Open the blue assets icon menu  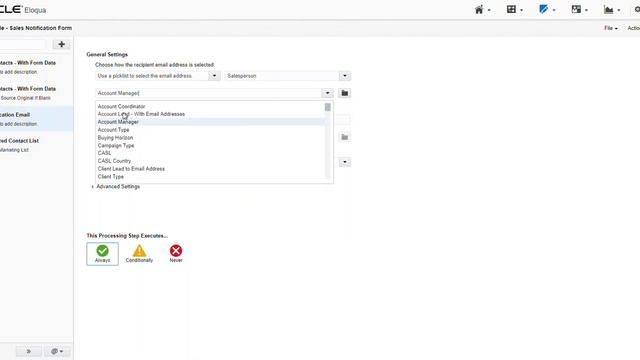pyautogui.click(x=547, y=9)
